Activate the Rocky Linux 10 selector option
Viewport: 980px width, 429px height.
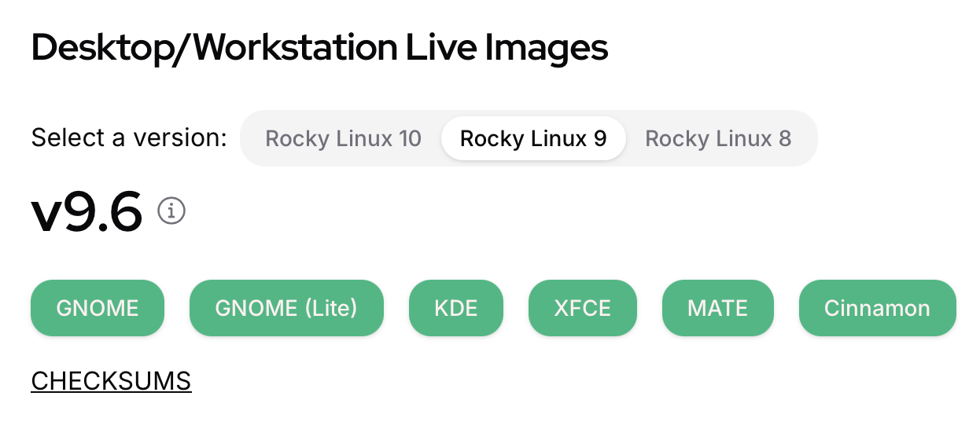tap(343, 139)
